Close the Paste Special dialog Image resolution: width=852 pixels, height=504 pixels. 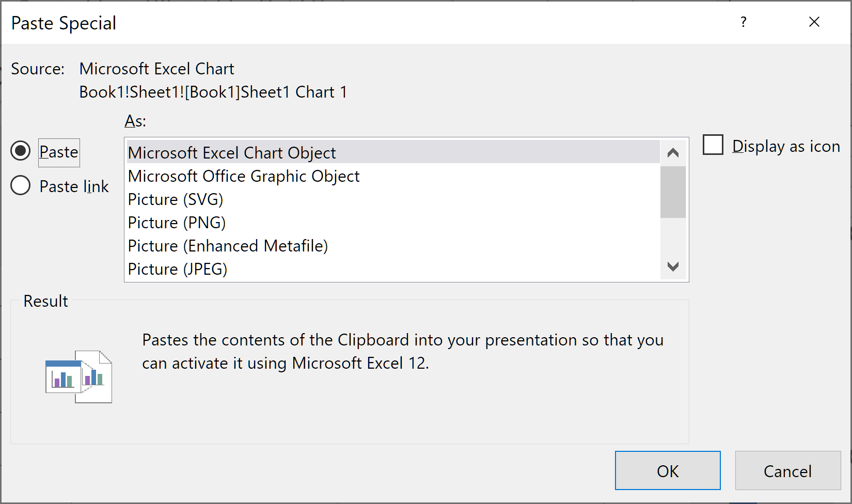click(x=814, y=22)
